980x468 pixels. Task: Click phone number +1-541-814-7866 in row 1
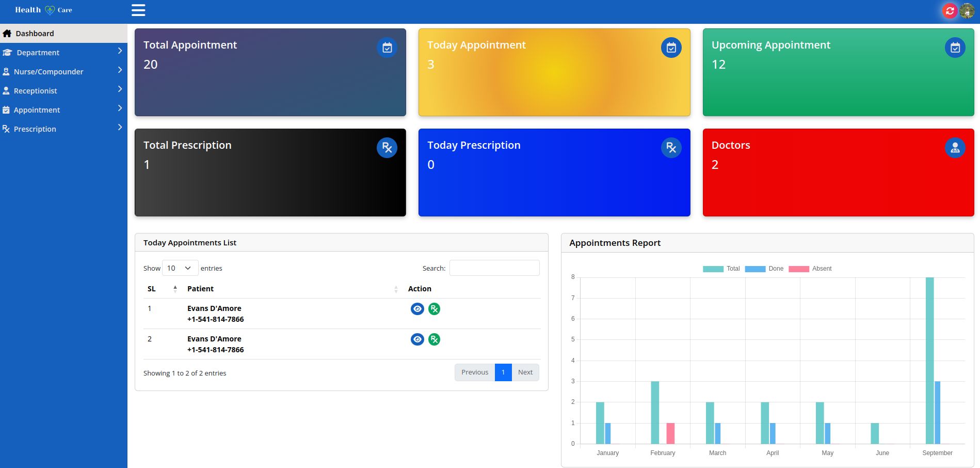(216, 319)
